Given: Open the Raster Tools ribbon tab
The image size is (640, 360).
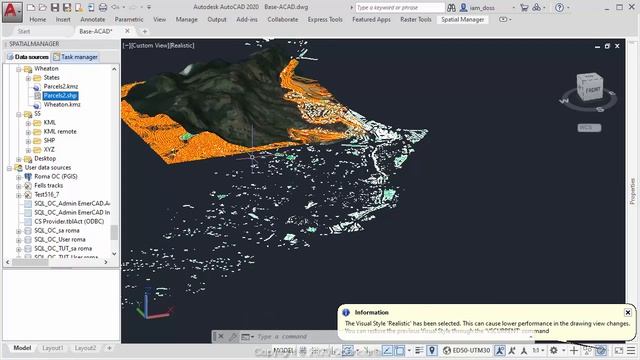Looking at the screenshot, I should 416,19.
